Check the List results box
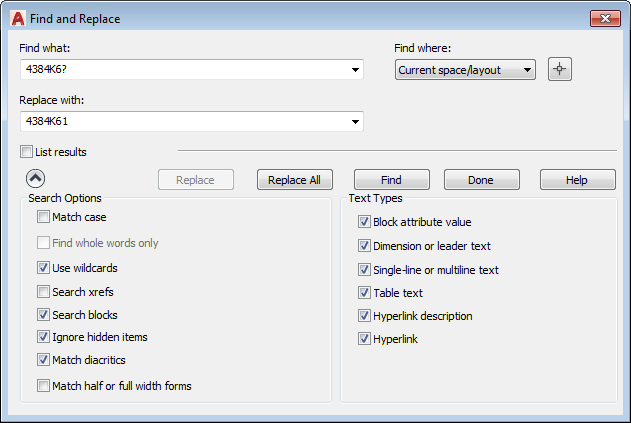 click(26, 152)
